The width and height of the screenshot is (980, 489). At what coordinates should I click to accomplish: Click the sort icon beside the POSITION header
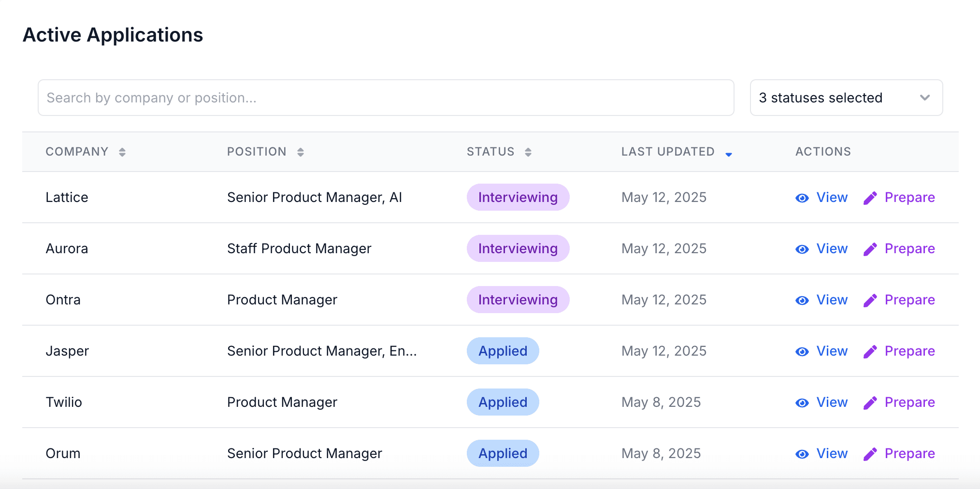point(301,151)
